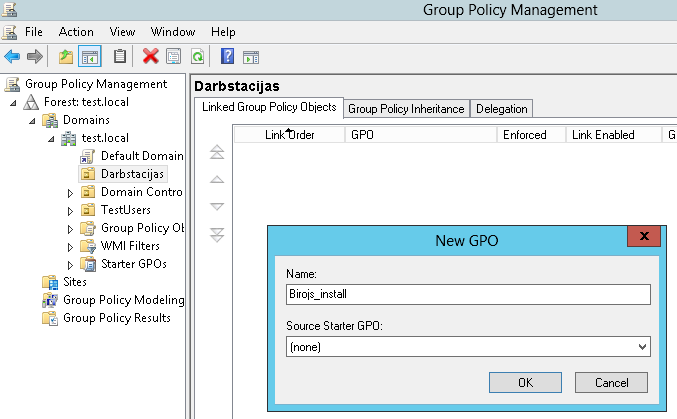Screen dimensions: 677x419
Task: Select the Sites label in tree
Action: pyautogui.click(x=75, y=282)
